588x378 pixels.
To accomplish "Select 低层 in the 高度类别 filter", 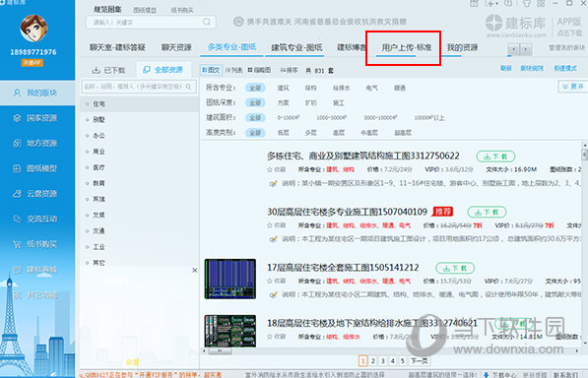I will 283,133.
